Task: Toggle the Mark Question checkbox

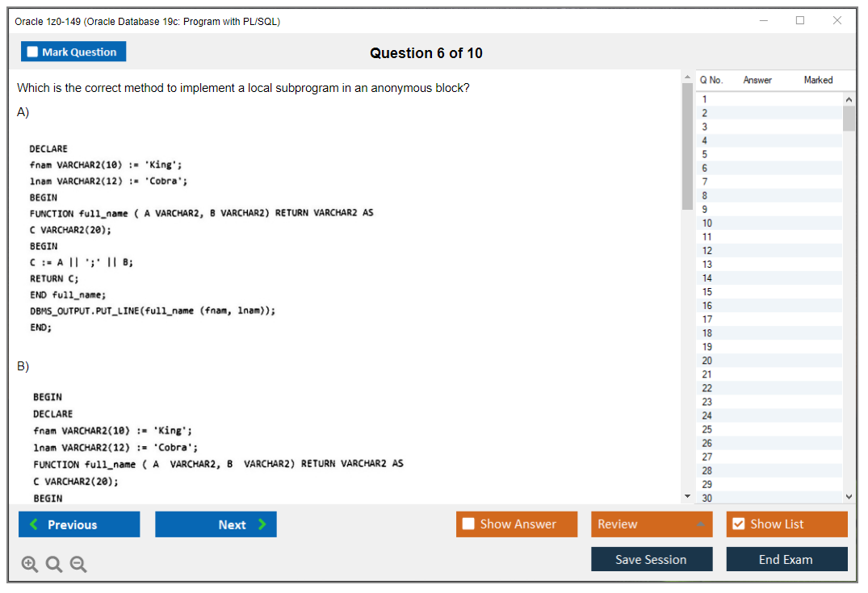Action: point(33,52)
